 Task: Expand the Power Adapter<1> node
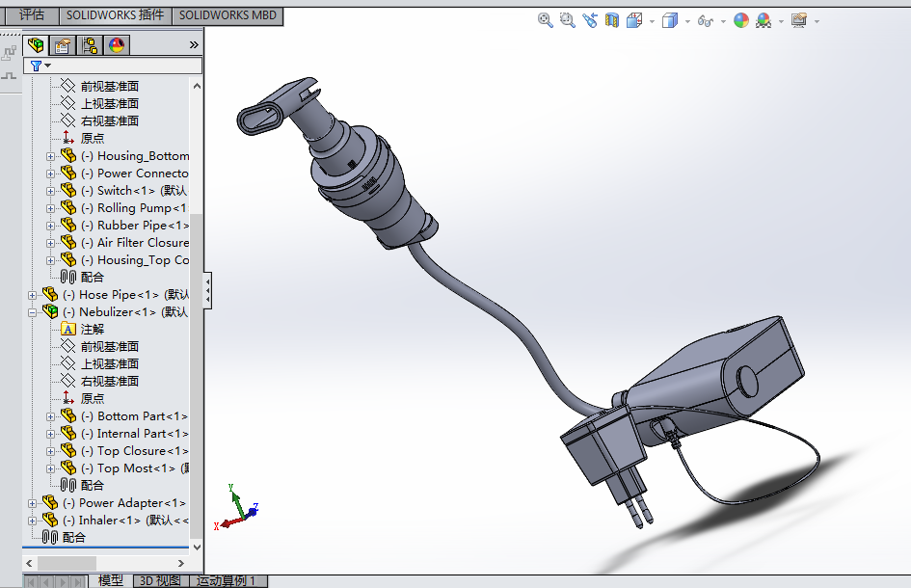[33, 504]
